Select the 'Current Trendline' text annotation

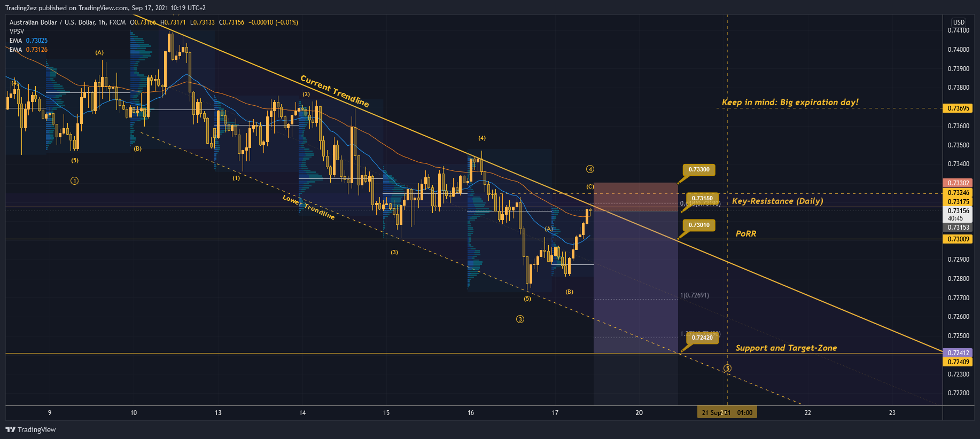(335, 91)
